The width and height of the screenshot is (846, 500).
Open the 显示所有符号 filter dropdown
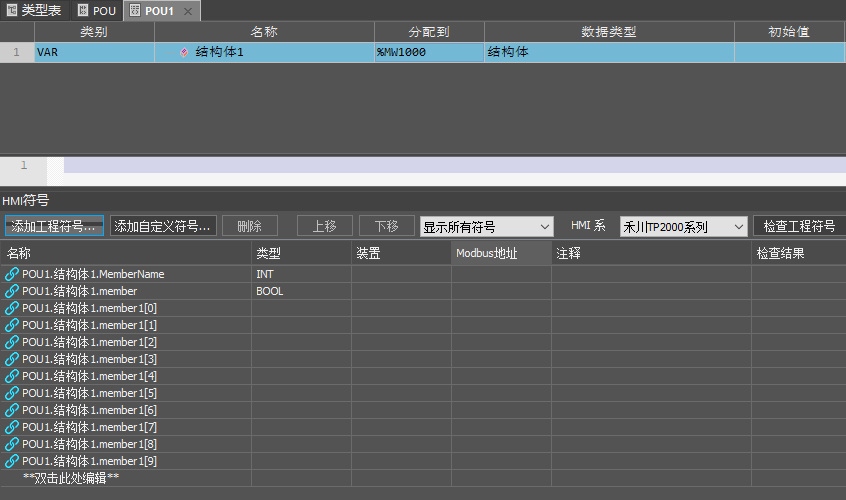(x=486, y=227)
